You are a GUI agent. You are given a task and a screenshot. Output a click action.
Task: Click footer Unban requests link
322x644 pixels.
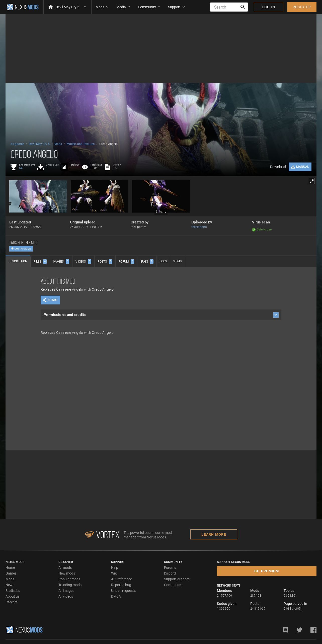123,591
